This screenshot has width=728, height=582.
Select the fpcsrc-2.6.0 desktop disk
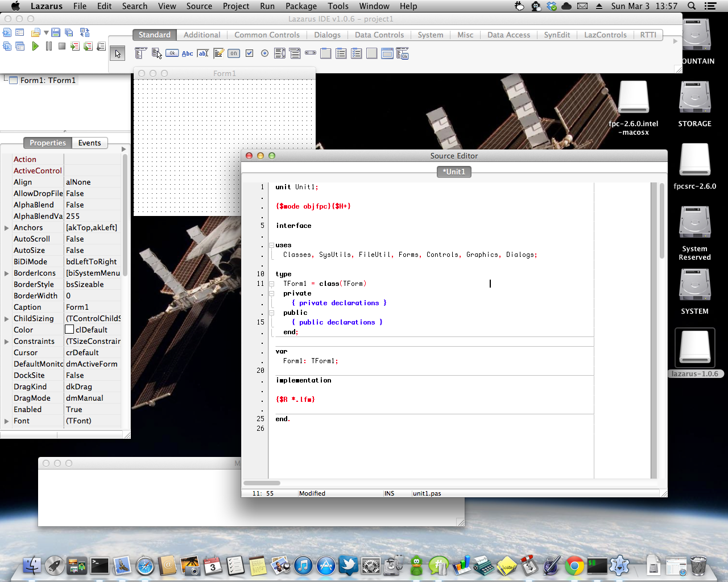[x=694, y=166]
